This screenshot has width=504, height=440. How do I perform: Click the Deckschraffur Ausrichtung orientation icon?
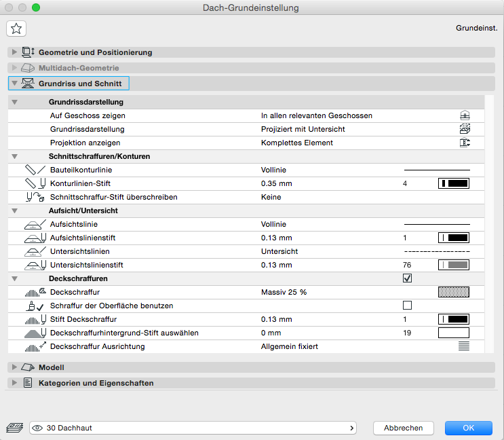coord(464,346)
